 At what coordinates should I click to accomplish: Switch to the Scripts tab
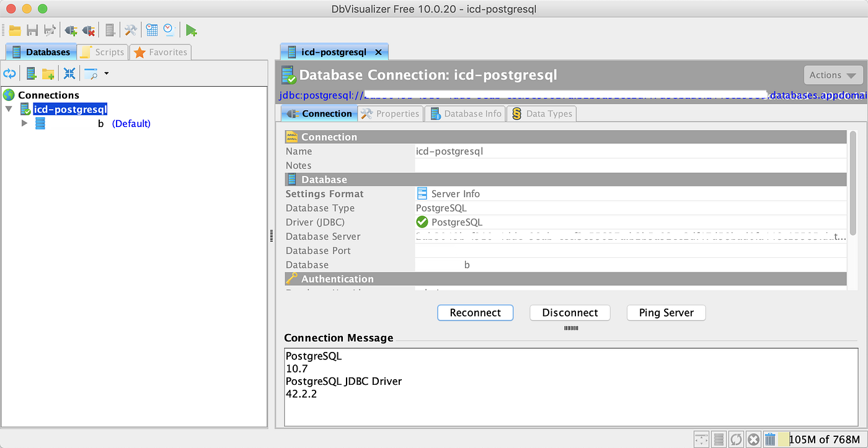click(102, 52)
